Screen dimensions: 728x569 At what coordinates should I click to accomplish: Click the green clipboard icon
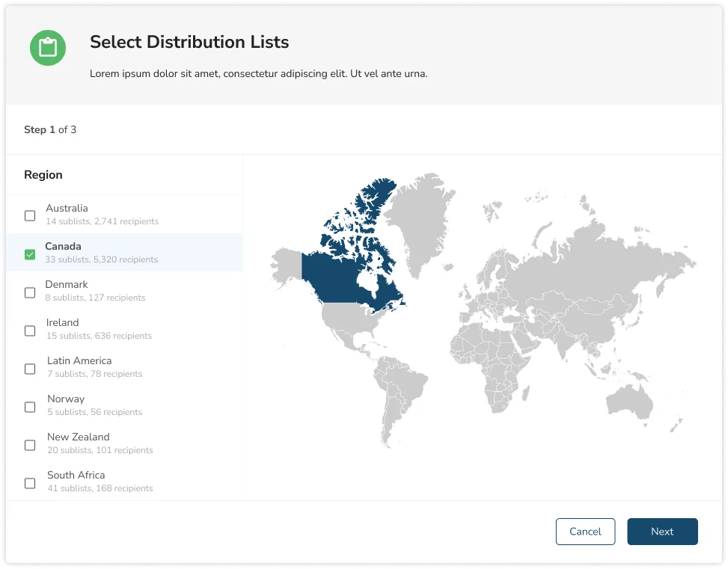coord(48,47)
